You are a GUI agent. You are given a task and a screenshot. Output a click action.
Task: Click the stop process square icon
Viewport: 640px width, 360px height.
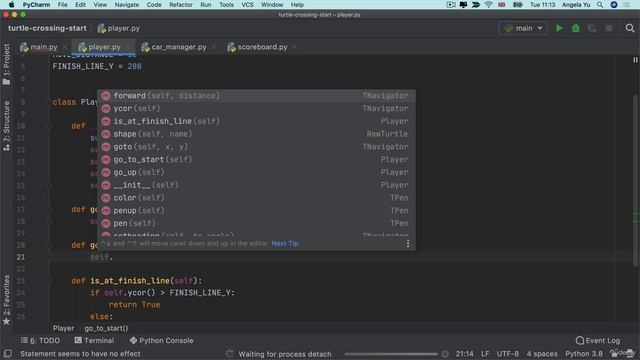(x=609, y=28)
